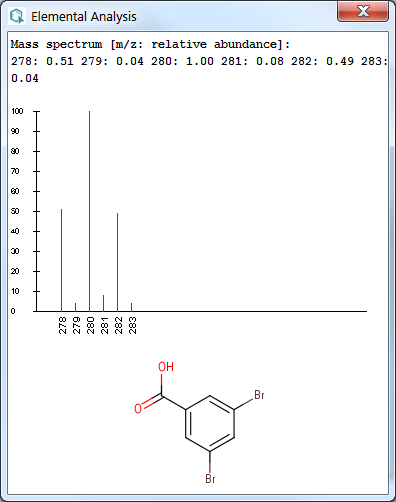
Task: Click the small 281 peak bar
Action: 103,303
